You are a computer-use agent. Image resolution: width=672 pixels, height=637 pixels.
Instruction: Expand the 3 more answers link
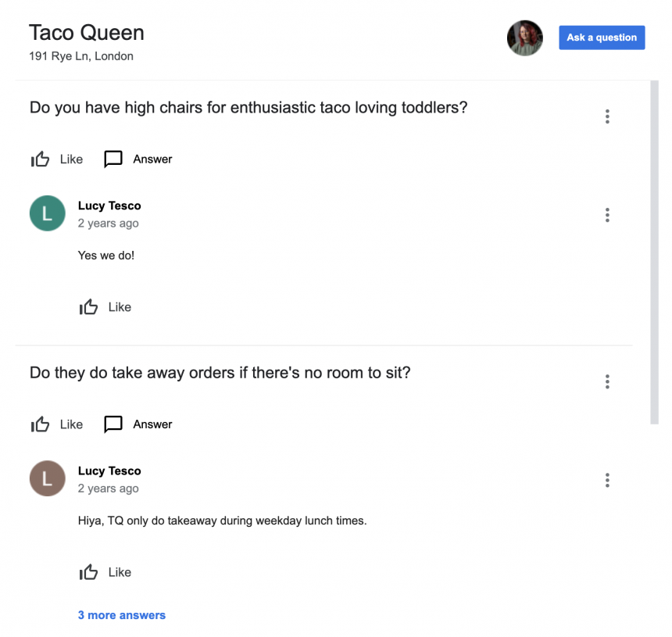(122, 615)
